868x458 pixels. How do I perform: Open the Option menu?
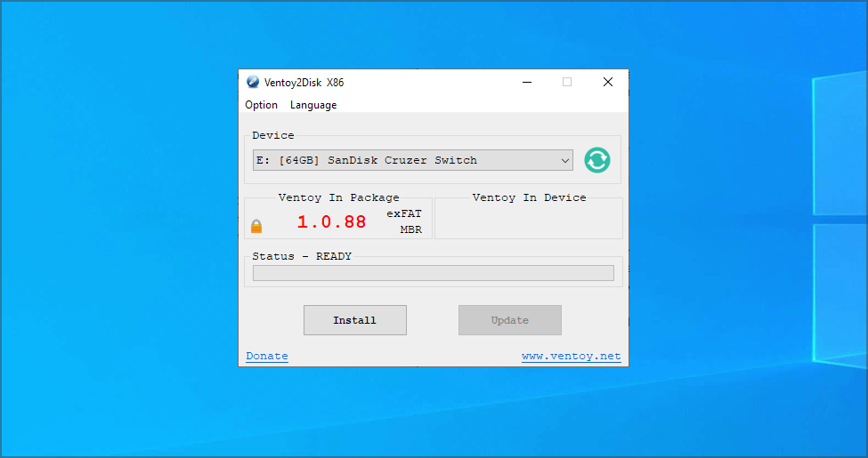tap(261, 105)
